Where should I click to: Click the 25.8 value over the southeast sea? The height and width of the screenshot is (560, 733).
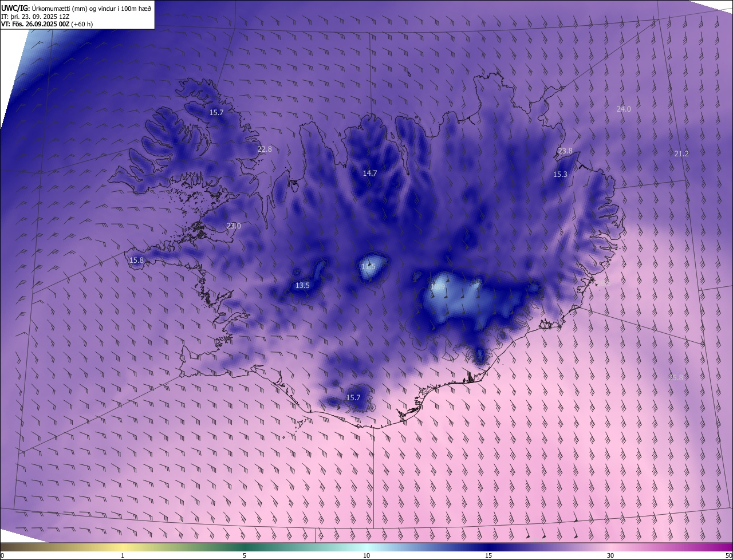[676, 377]
